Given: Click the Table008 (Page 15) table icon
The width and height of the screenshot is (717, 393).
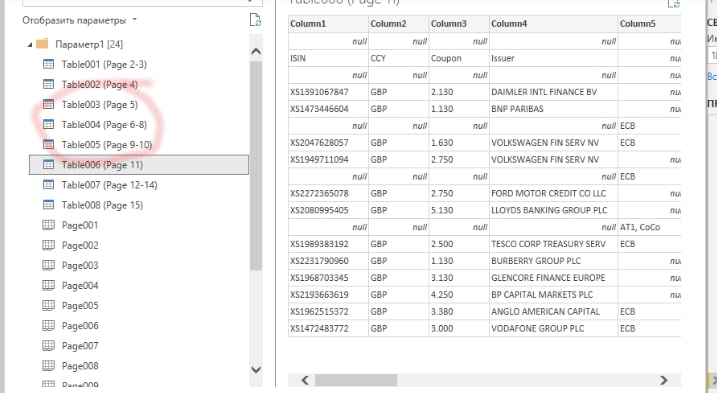Looking at the screenshot, I should pos(48,205).
